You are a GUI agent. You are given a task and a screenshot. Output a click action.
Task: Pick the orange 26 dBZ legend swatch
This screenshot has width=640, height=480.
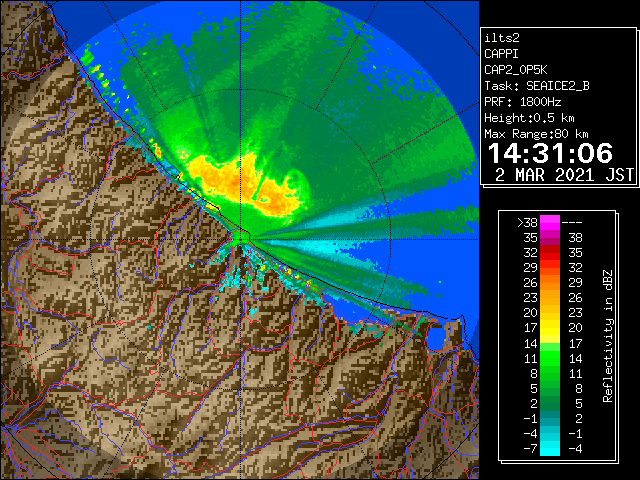pyautogui.click(x=550, y=282)
